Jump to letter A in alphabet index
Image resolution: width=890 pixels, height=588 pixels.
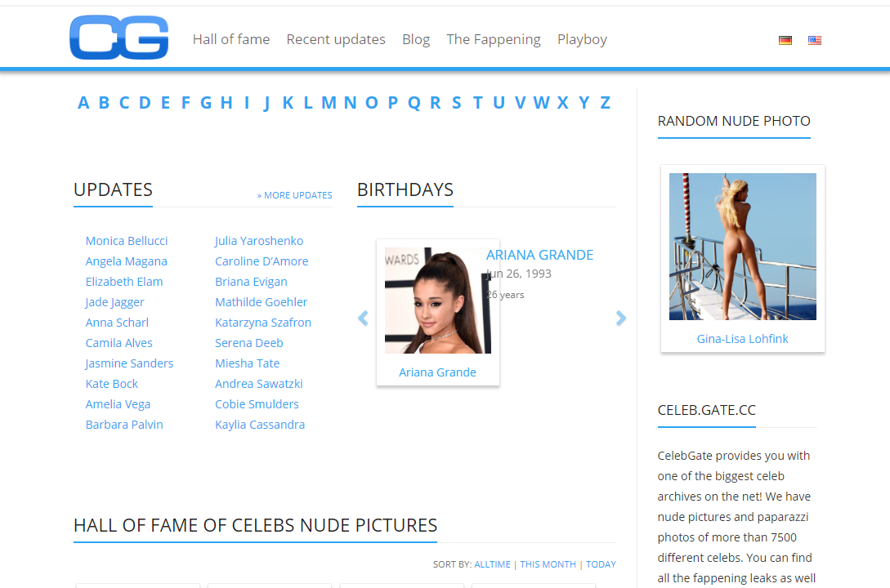pyautogui.click(x=83, y=103)
